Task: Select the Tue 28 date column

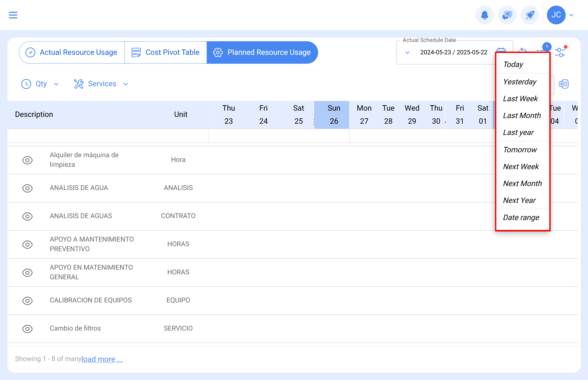Action: tap(388, 115)
